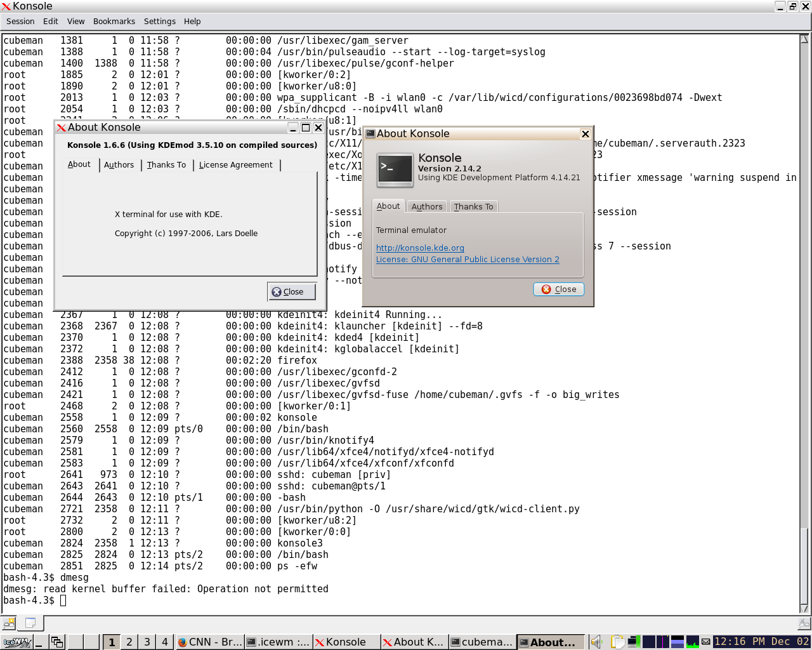Activate the Konsole taskbar entry
This screenshot has width=812, height=650.
coord(346,642)
